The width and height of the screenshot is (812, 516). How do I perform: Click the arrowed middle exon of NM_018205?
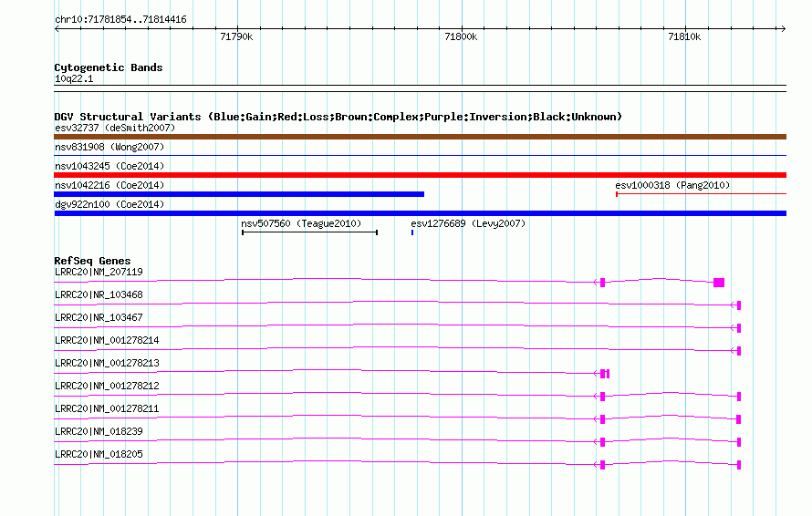click(x=602, y=465)
